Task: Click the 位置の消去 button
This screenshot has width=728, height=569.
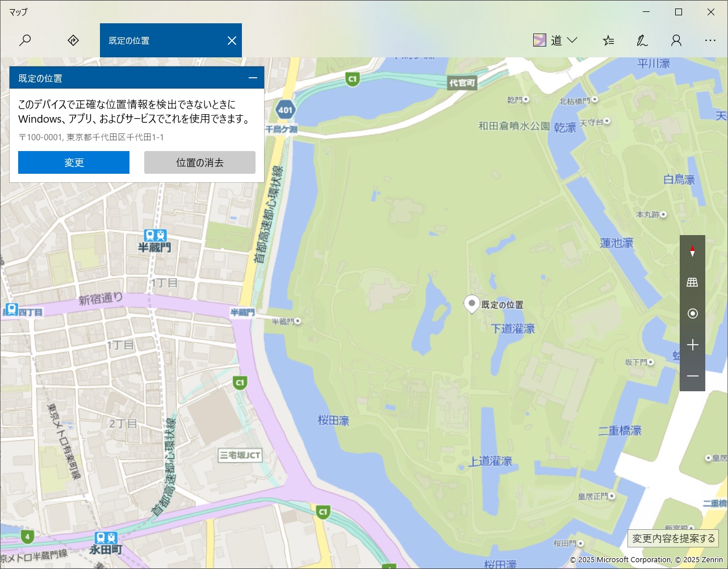Action: (x=200, y=162)
